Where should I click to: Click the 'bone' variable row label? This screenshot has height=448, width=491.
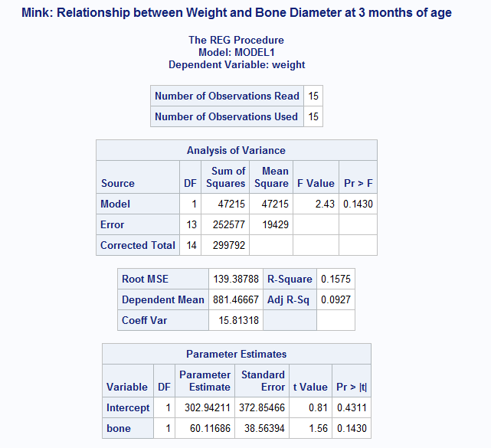coord(119,428)
